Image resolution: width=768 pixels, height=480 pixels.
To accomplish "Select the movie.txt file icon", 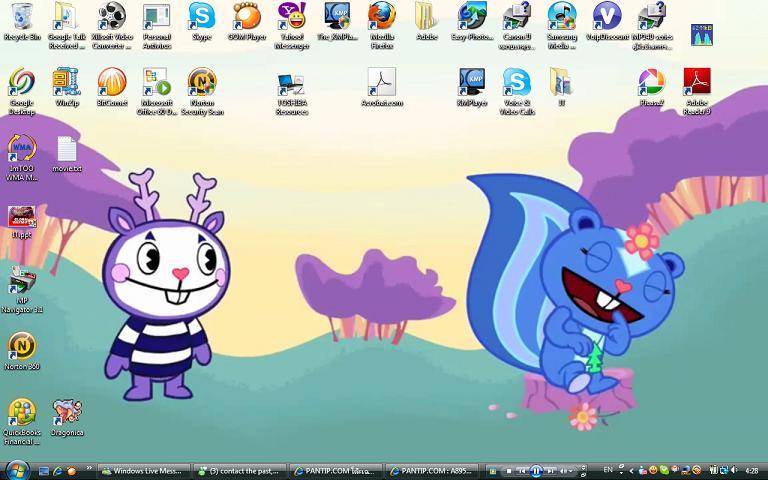I will point(67,154).
